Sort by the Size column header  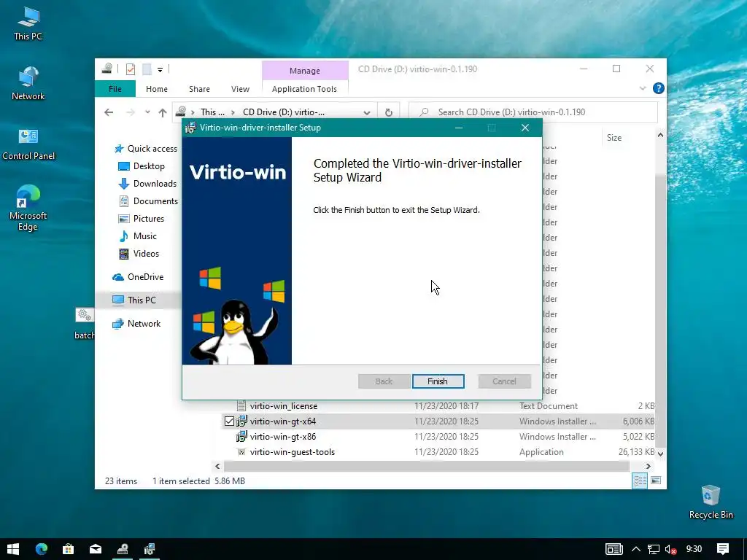coord(614,138)
